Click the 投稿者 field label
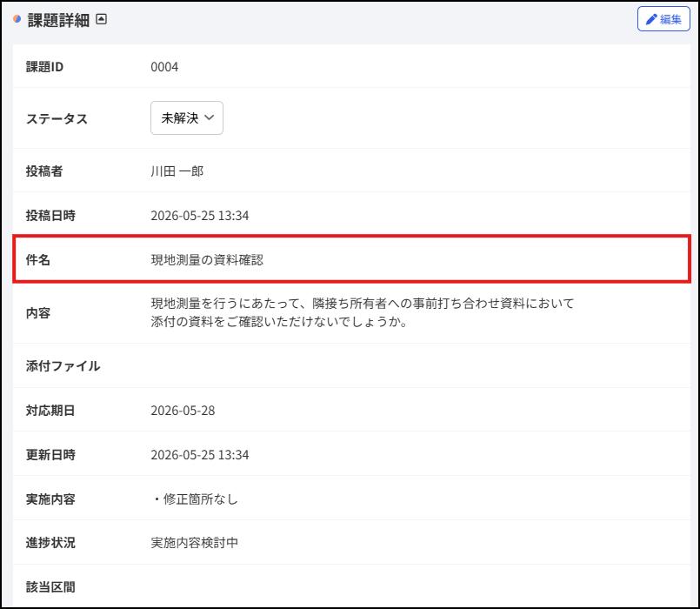Screen dimensions: 700x609 [x=44, y=171]
